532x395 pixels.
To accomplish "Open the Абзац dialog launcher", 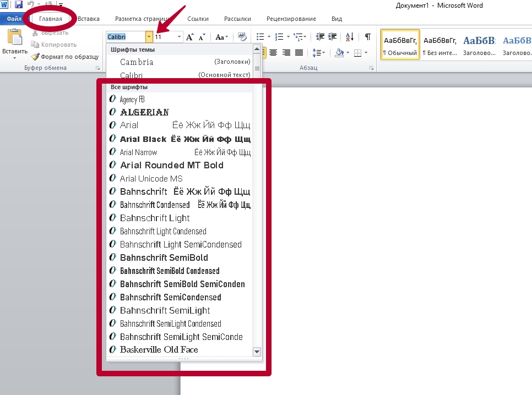I will 372,67.
